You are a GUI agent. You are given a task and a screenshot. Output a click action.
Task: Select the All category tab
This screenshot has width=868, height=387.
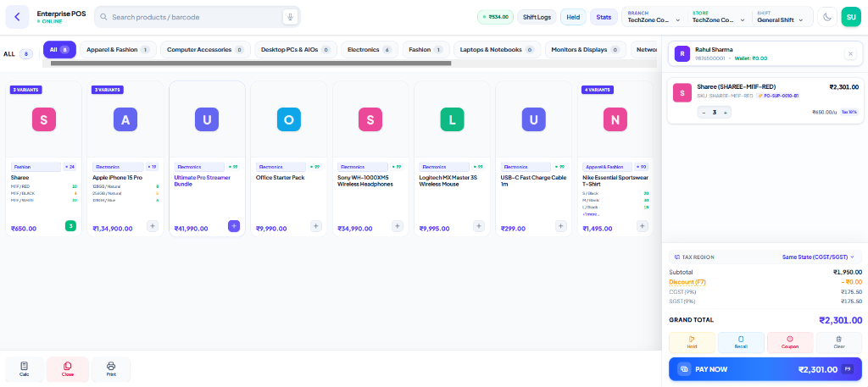60,49
